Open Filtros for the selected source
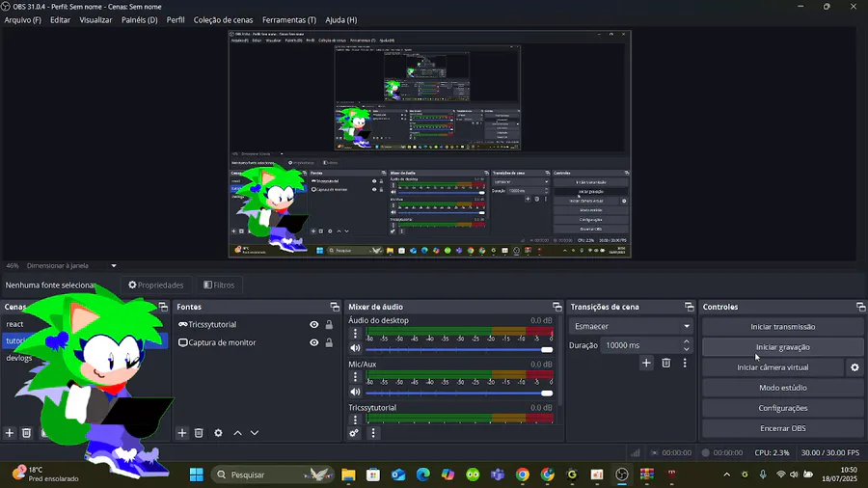 pos(219,285)
